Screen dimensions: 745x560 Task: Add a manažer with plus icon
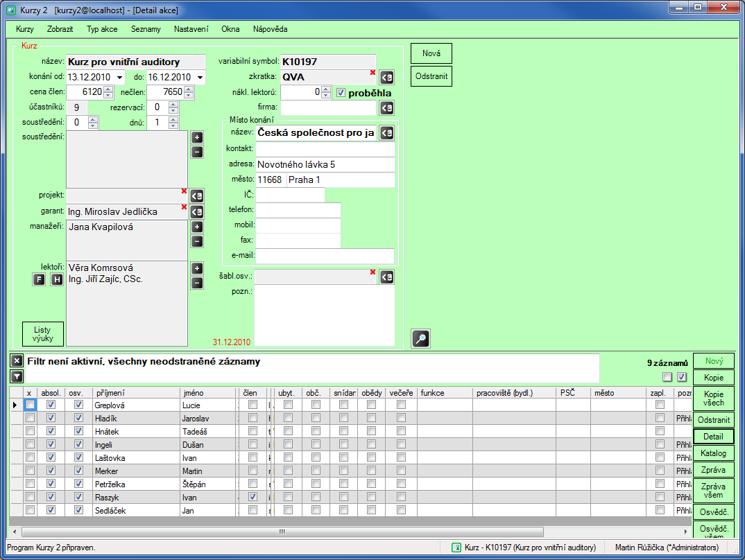point(197,227)
